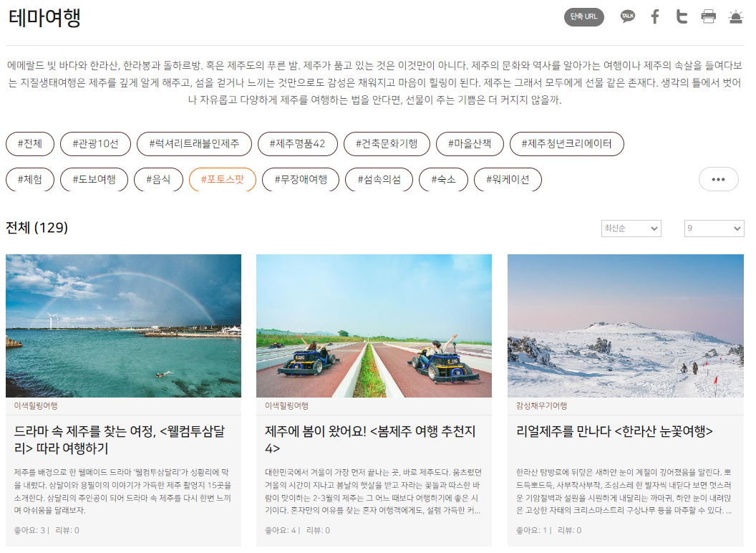
Task: Open the 최신순 sort order dropdown
Action: [631, 228]
